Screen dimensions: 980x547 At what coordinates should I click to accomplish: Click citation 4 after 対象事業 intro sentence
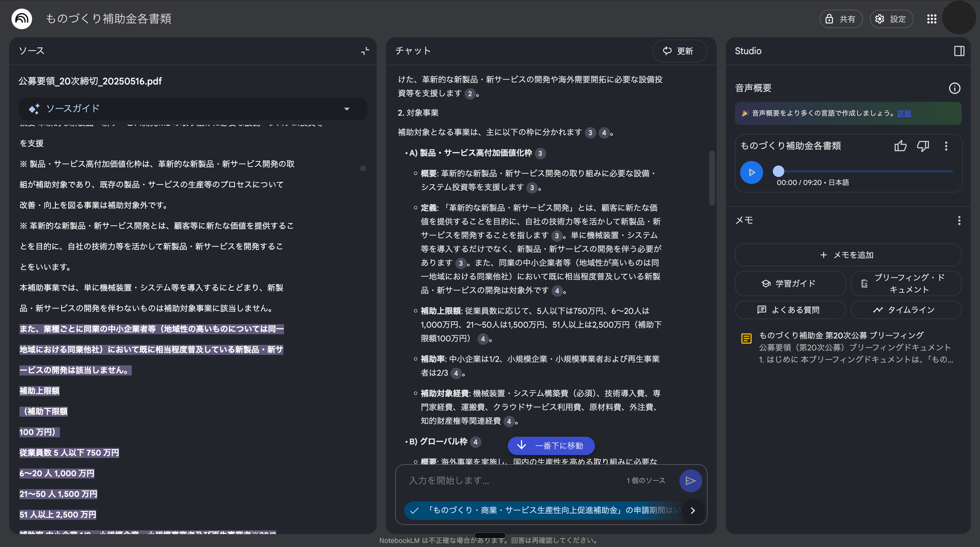click(604, 133)
